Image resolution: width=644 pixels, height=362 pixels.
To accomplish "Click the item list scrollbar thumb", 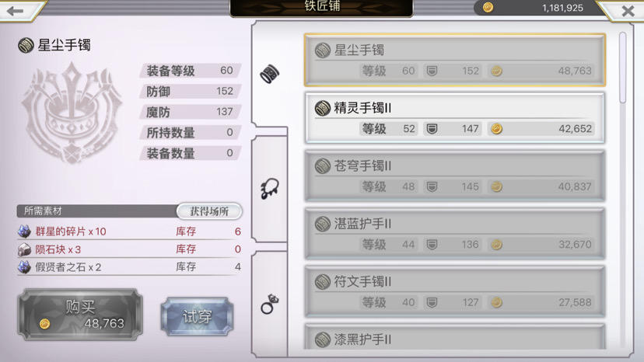I will (x=623, y=68).
